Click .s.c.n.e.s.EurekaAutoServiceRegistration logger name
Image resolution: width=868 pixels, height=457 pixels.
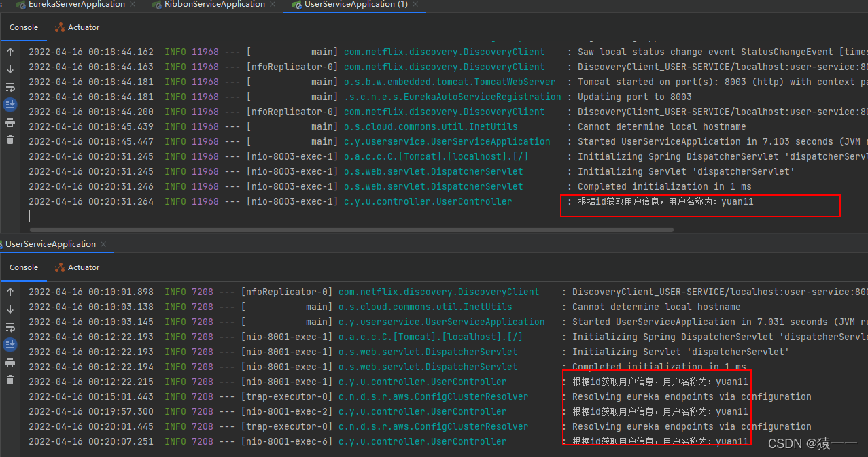pos(453,97)
